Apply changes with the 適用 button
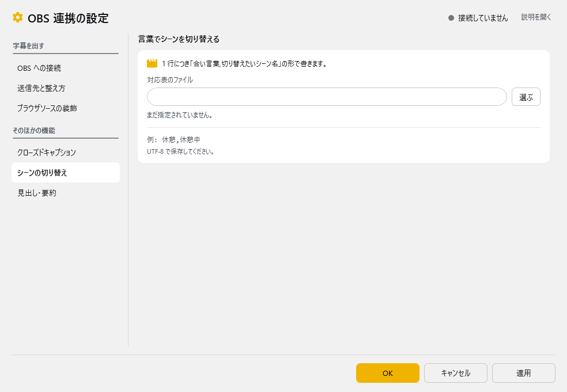Screen dimensions: 567x392 point(524,373)
